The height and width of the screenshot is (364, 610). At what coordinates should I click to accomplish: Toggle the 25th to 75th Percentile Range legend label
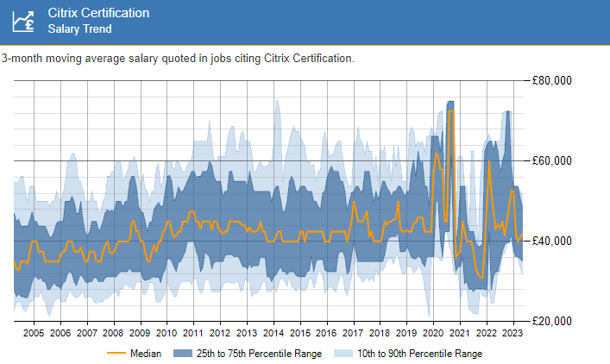pos(259,353)
